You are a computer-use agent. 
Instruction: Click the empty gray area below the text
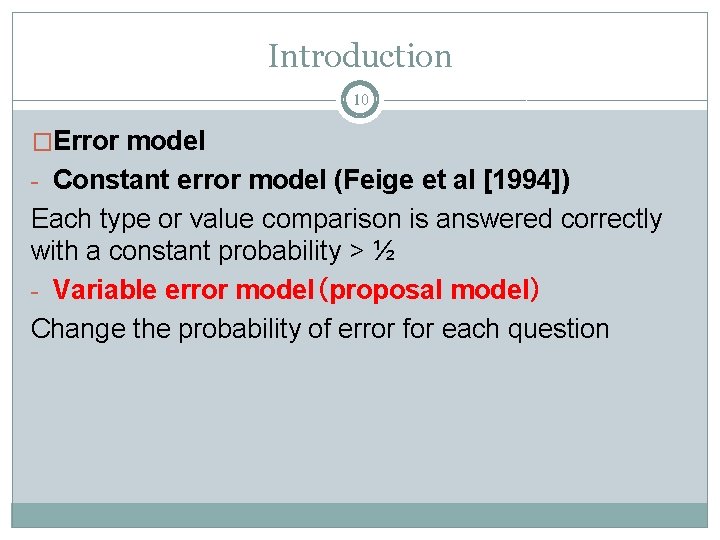coord(360,422)
